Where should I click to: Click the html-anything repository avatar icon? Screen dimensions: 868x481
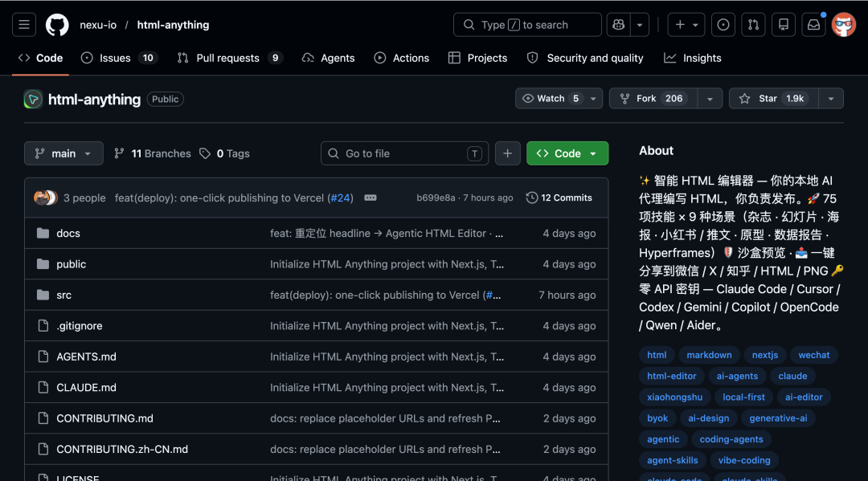(33, 100)
